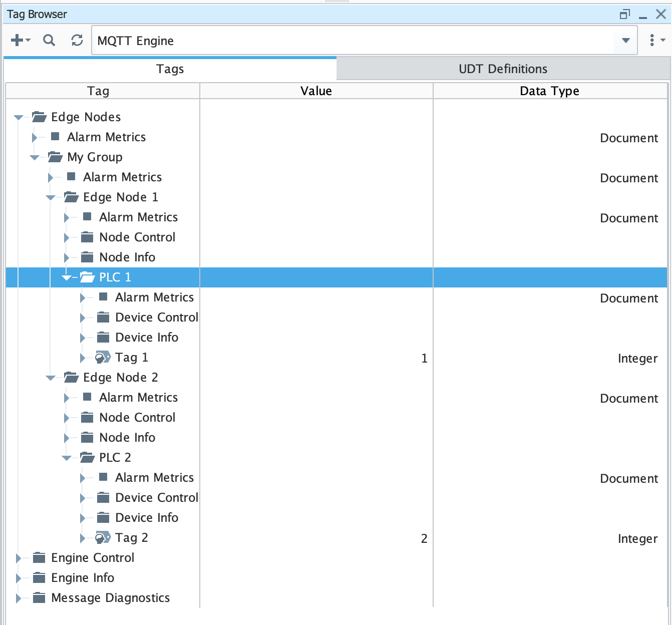Image resolution: width=672 pixels, height=625 pixels.
Task: Switch to the UDT Definitions tab
Action: tap(503, 69)
